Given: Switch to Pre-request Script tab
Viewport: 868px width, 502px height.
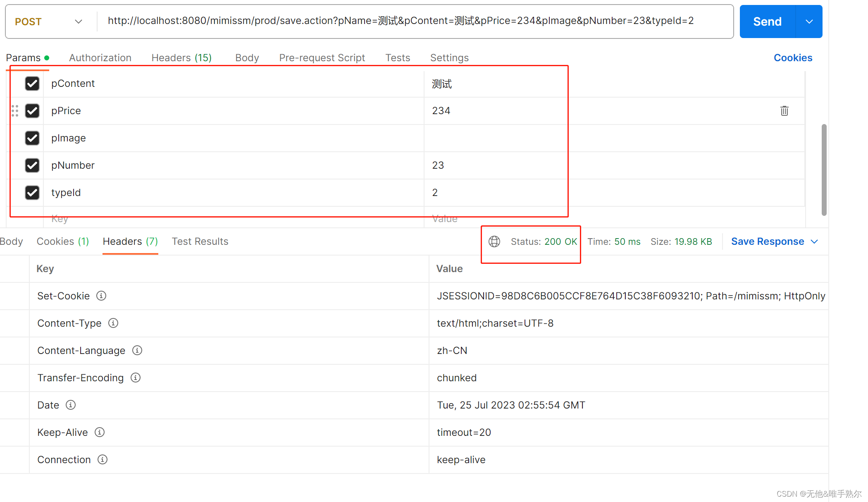Looking at the screenshot, I should 322,57.
